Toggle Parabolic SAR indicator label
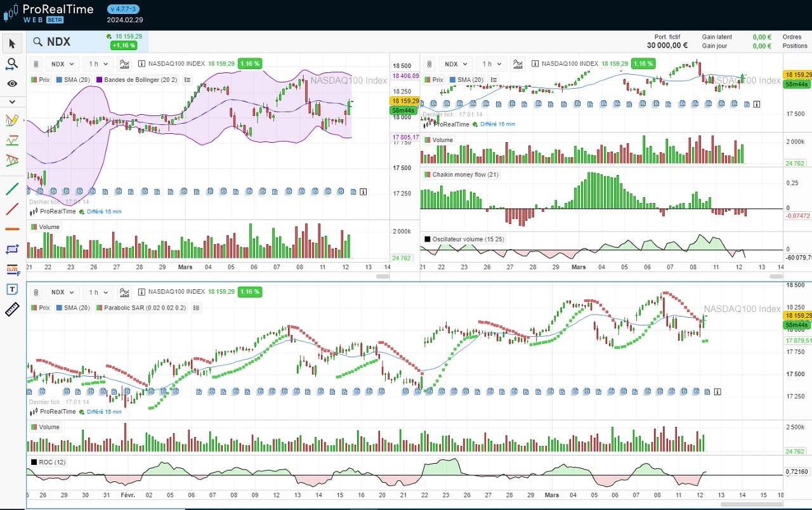Screen dimensions: 812x510 click(141, 308)
